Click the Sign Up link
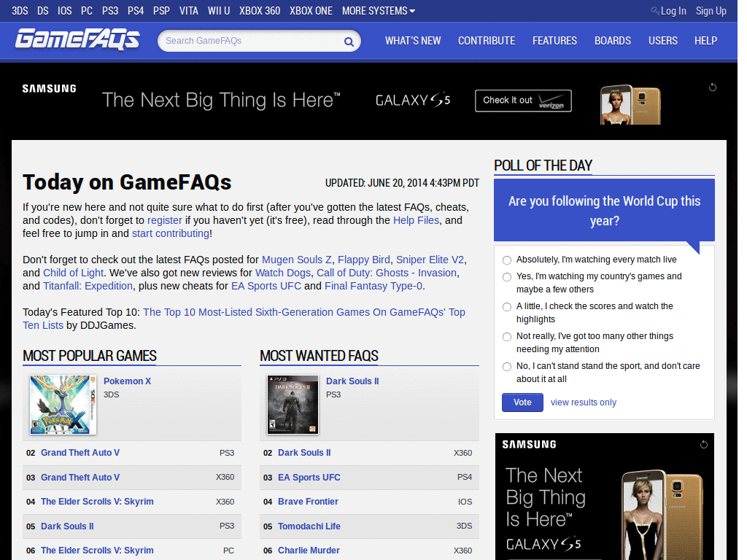Image resolution: width=747 pixels, height=560 pixels. [x=711, y=10]
